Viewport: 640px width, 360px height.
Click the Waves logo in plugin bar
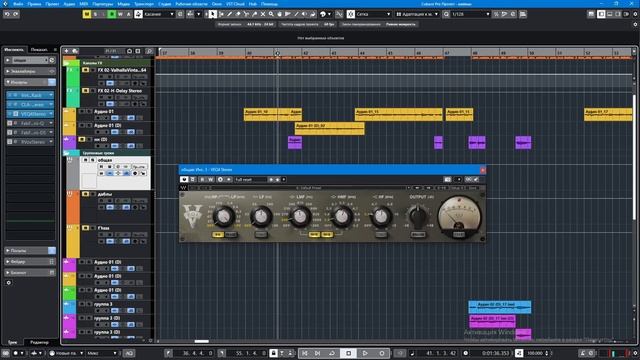(184, 188)
